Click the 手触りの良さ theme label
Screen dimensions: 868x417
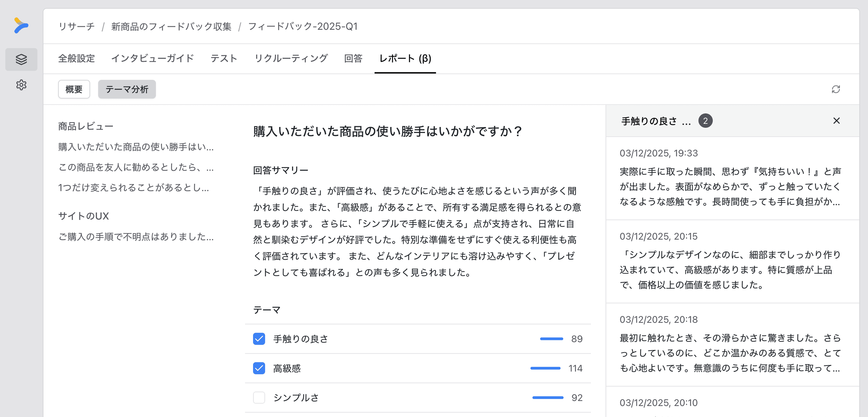(x=300, y=339)
